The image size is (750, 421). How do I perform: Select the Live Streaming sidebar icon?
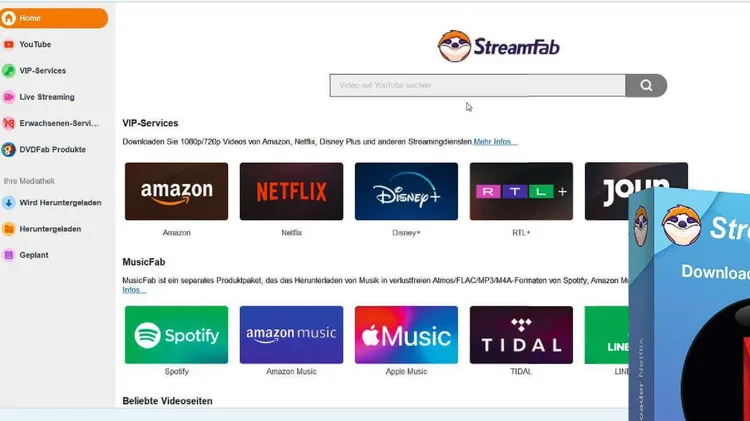(9, 97)
